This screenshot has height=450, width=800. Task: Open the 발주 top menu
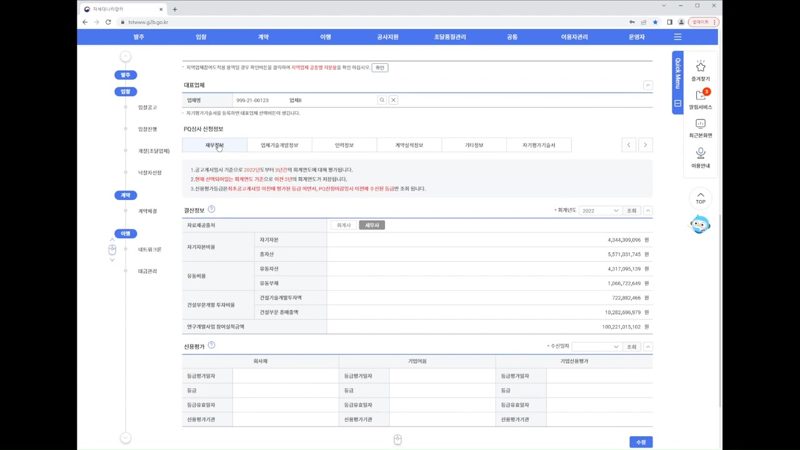tap(139, 37)
